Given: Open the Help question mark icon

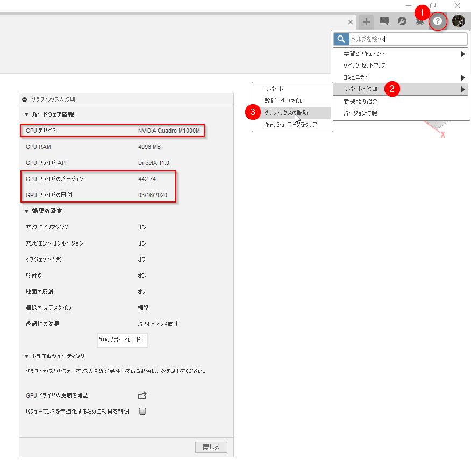Looking at the screenshot, I should click(438, 21).
